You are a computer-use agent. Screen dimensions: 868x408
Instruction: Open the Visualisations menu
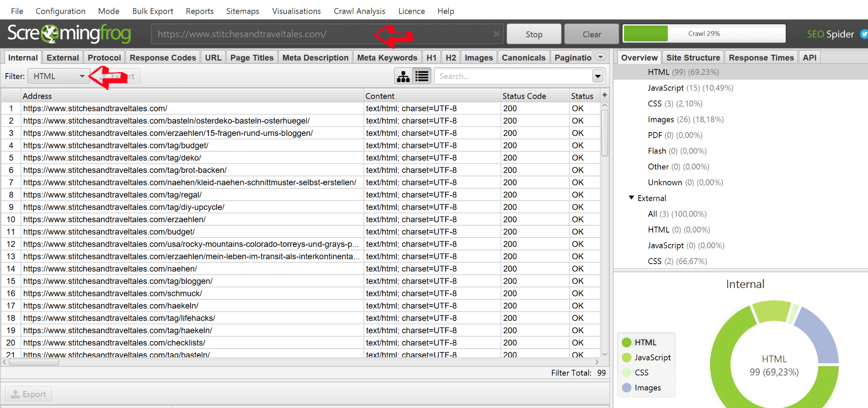click(296, 11)
